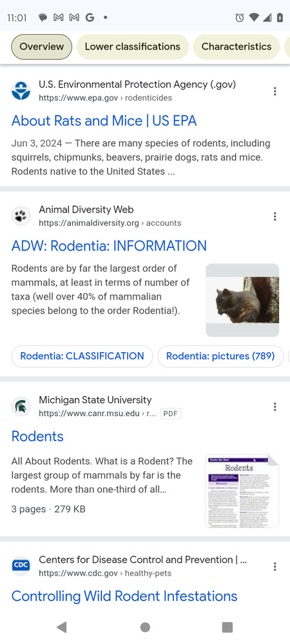
Task: Open the EPA result's three-dot menu
Action: pyautogui.click(x=275, y=91)
